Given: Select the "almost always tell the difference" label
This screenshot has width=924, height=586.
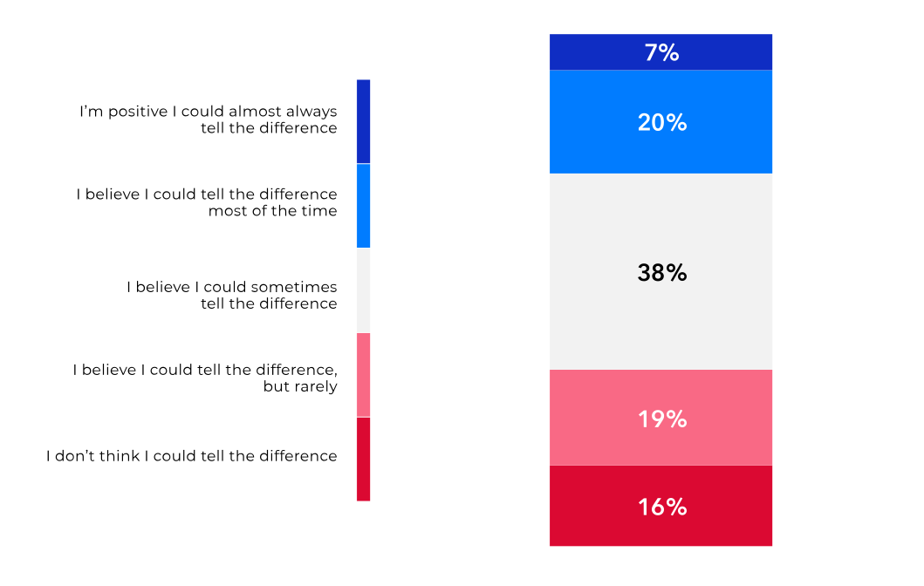Looking at the screenshot, I should (x=208, y=119).
